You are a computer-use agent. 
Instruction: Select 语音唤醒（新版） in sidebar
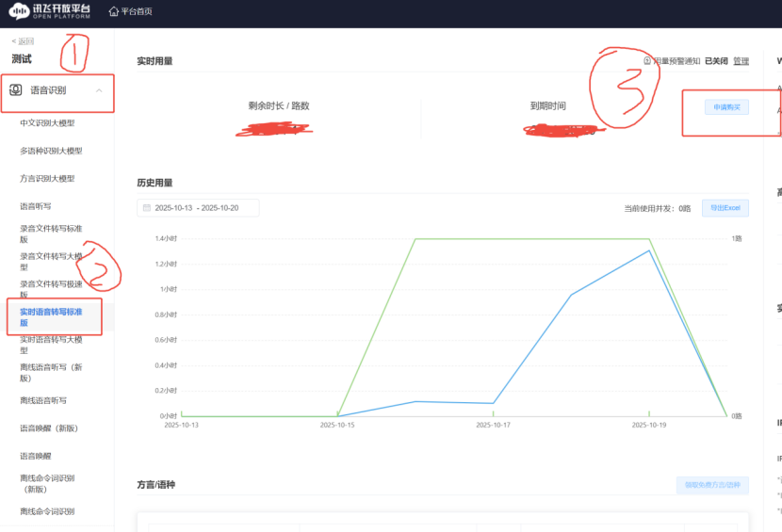[48, 427]
